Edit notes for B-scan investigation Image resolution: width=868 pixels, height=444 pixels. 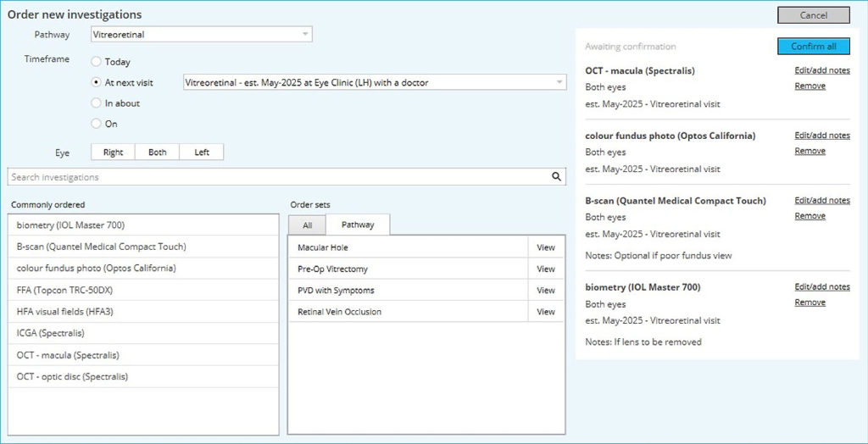tap(821, 201)
